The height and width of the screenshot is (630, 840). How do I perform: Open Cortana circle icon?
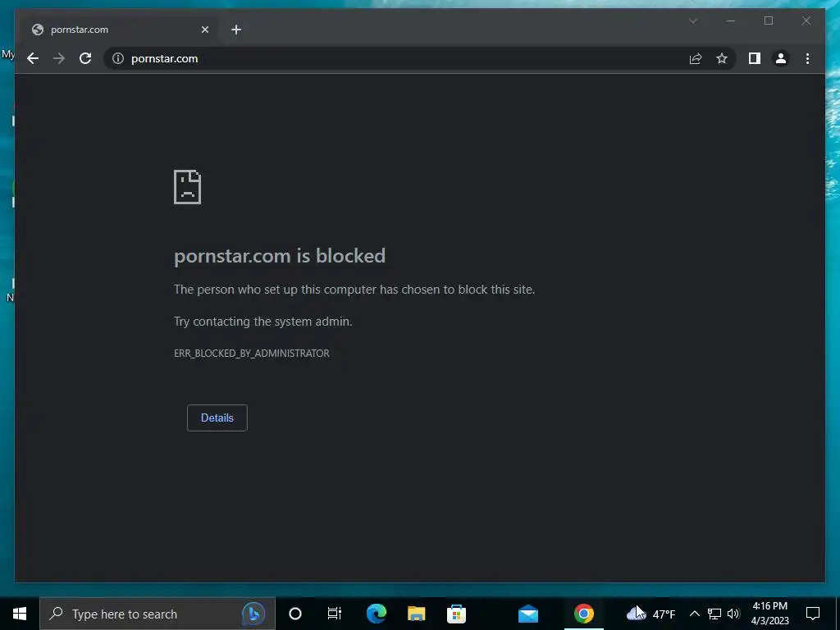click(295, 614)
